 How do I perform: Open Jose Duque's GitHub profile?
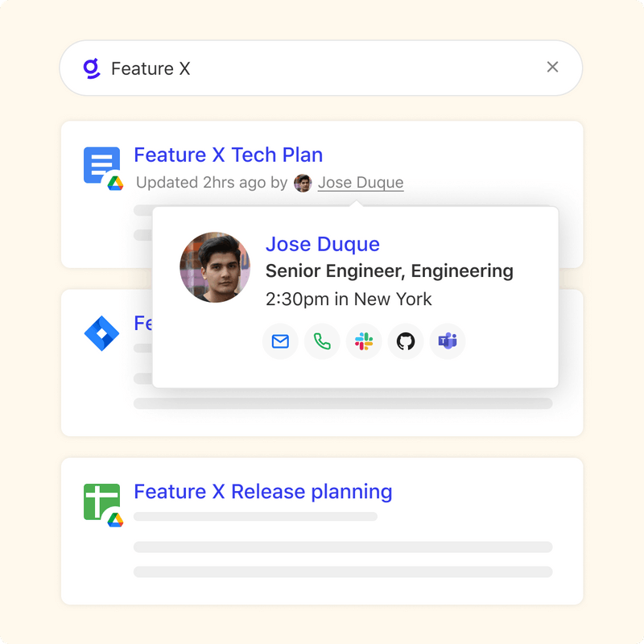tap(406, 341)
